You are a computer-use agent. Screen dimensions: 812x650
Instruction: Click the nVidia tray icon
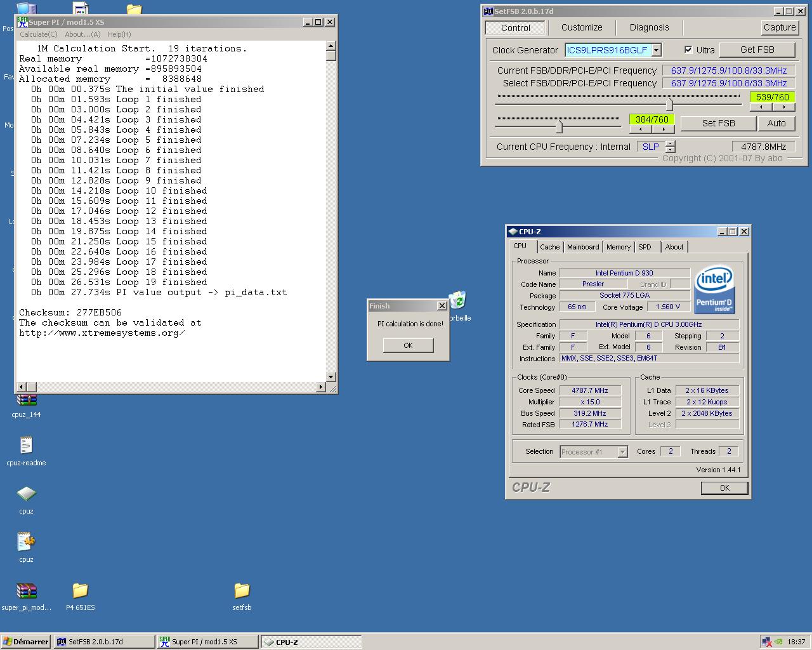pos(780,642)
